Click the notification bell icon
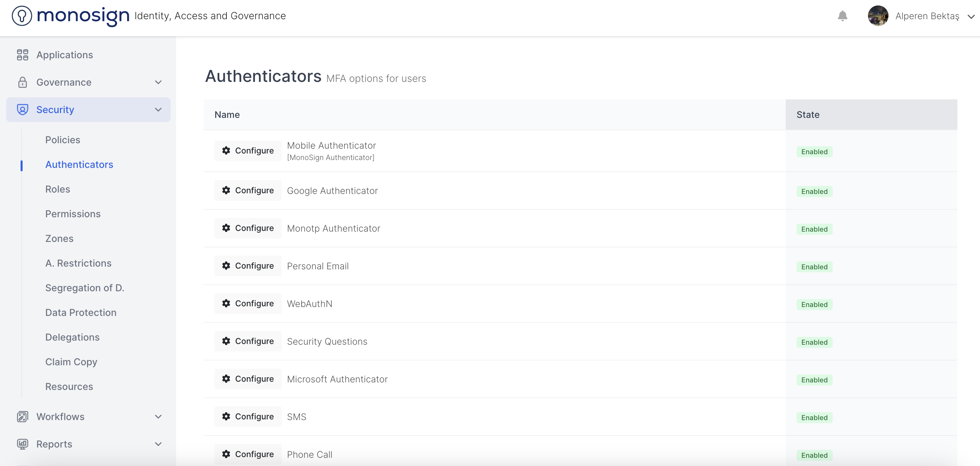This screenshot has width=980, height=466. coord(842,16)
